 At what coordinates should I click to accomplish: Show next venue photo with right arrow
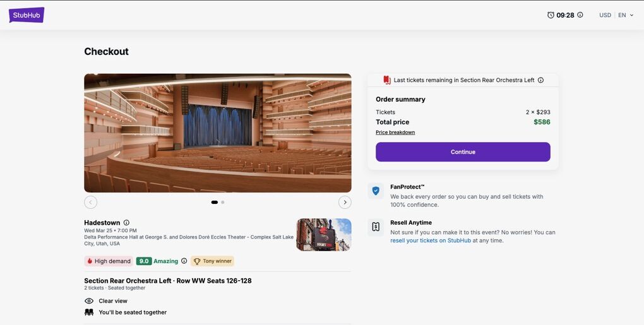(345, 202)
